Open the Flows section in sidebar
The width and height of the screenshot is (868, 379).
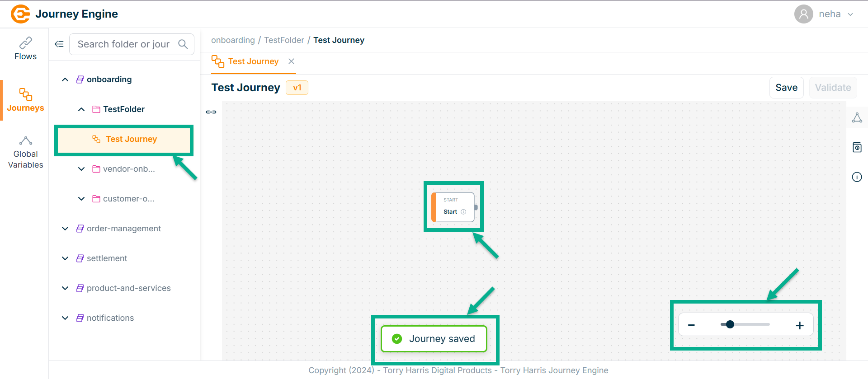pos(25,49)
